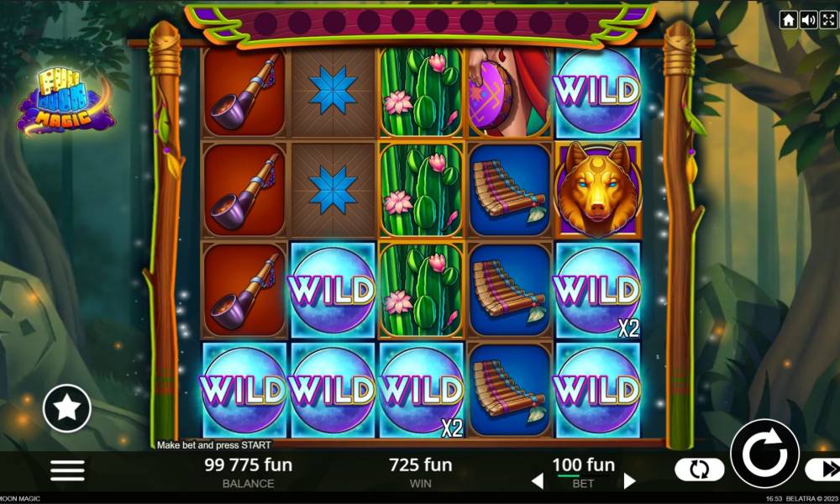Click the 100 fun bet value
This screenshot has height=504, width=840.
[x=584, y=465]
